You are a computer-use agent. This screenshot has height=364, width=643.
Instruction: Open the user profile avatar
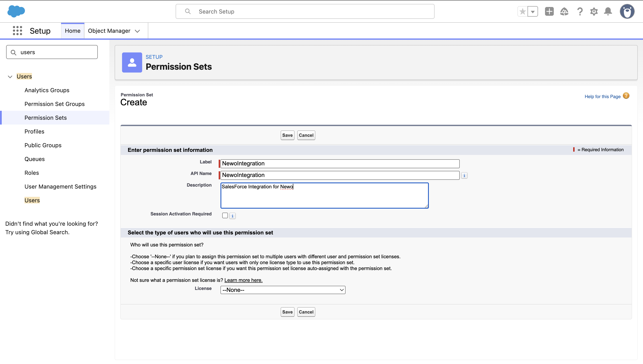coord(627,12)
